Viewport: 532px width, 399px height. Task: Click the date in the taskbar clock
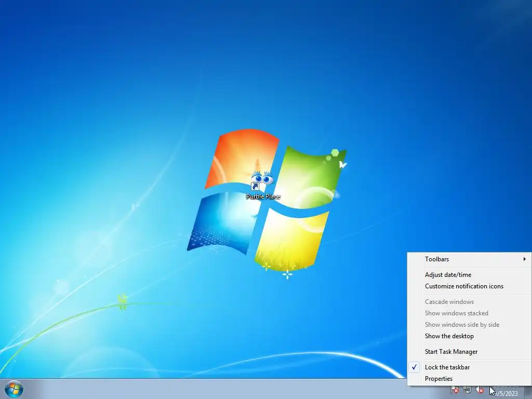tap(507, 394)
